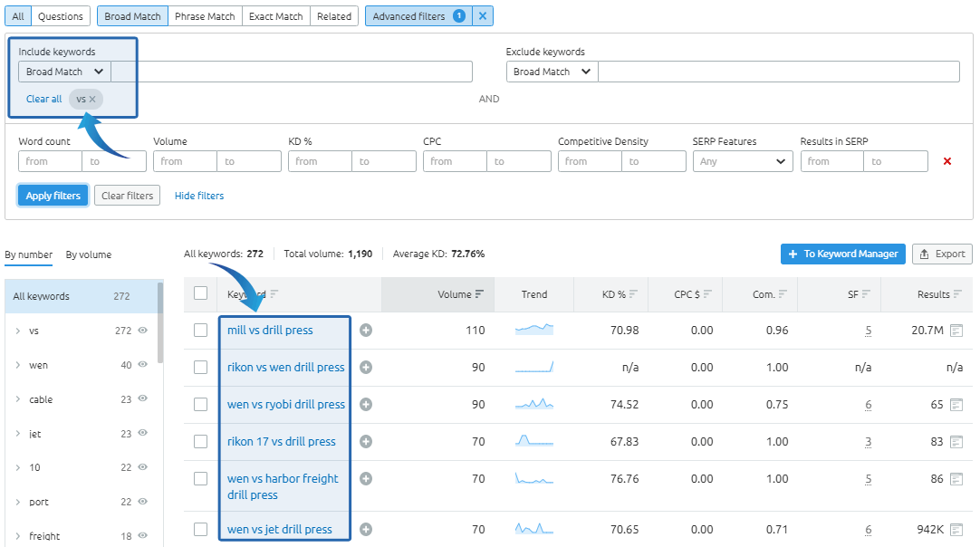Click the keyword groups sidebar scrollbar
Image resolution: width=980 pixels, height=547 pixels.
(160, 322)
